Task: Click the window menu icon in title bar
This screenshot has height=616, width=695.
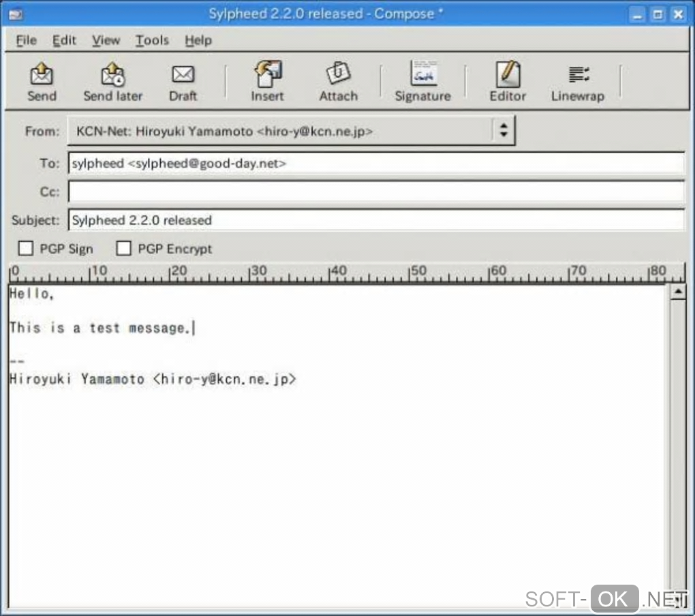Action: coord(15,14)
